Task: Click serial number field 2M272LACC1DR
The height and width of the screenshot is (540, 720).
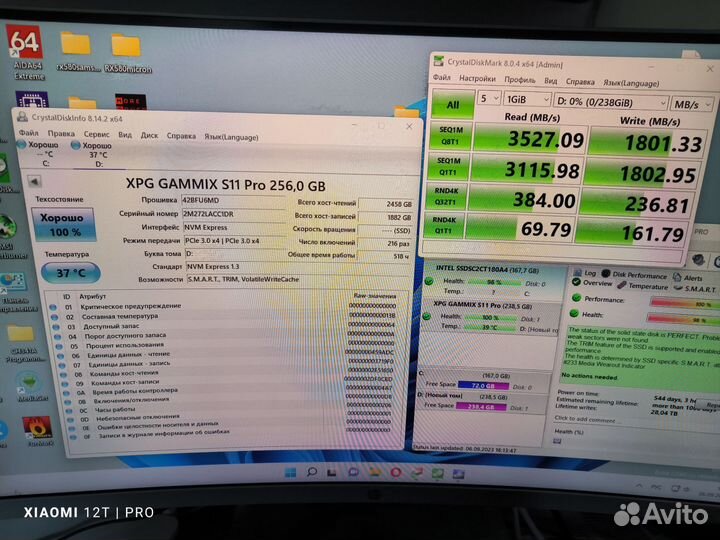Action: tap(234, 214)
